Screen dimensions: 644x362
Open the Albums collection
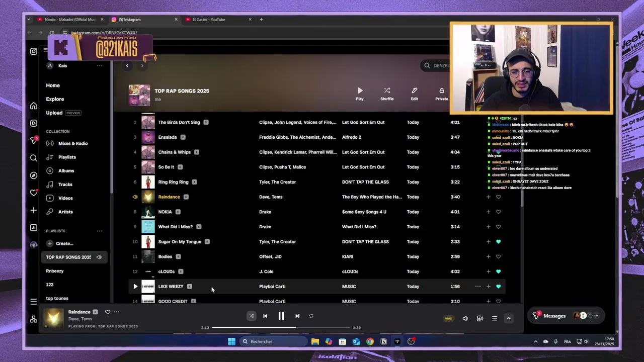(x=66, y=171)
